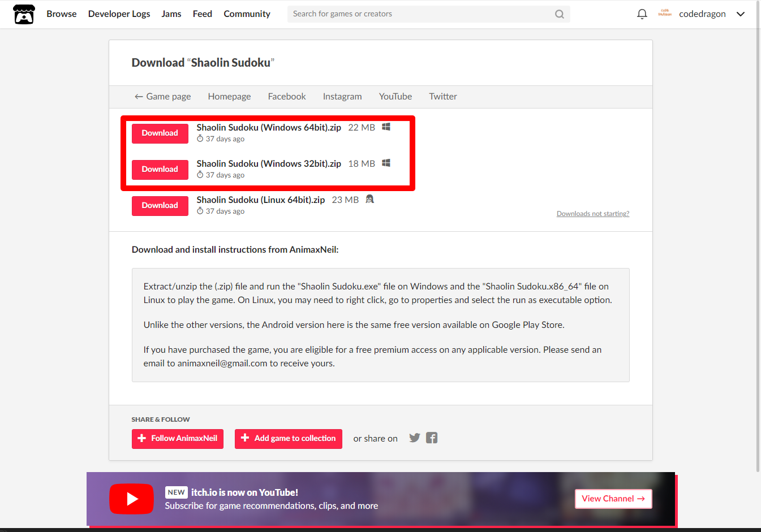Expand the account menu chevron
761x532 pixels.
point(740,14)
